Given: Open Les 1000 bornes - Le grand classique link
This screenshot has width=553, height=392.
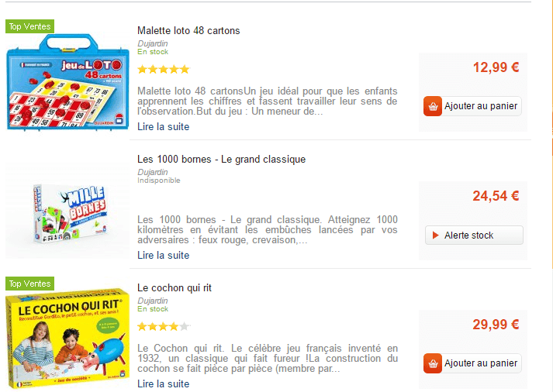Looking at the screenshot, I should (221, 160).
